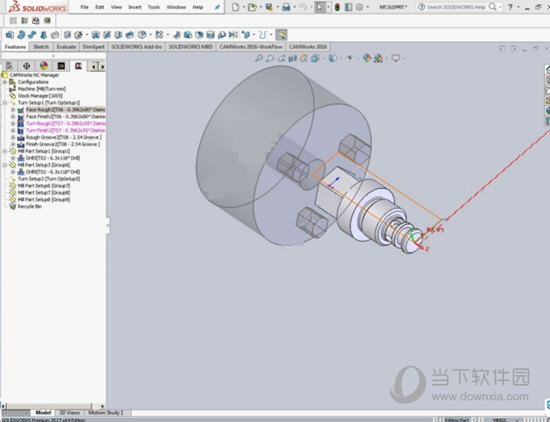Click the Select arrow cursor tool
This screenshot has width=550, height=422.
tap(320, 7)
